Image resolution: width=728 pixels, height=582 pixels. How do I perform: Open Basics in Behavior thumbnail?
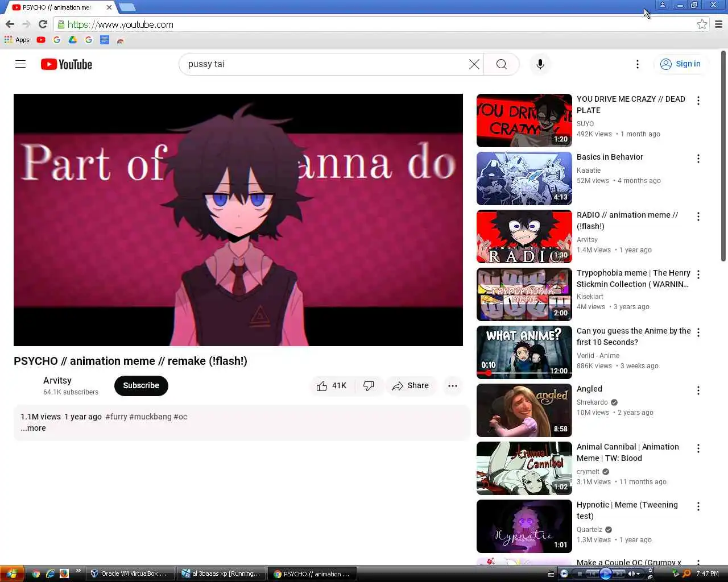524,178
